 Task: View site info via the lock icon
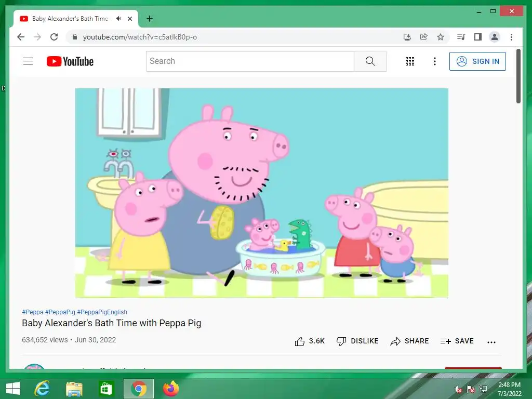click(x=75, y=37)
